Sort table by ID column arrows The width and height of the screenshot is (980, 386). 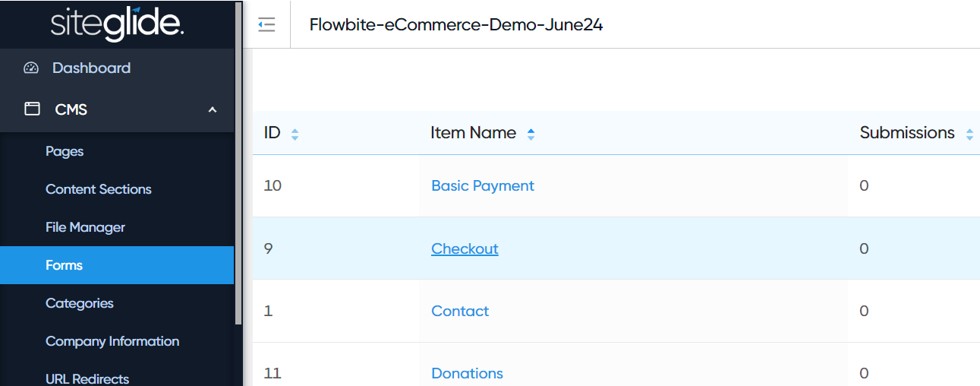(295, 134)
